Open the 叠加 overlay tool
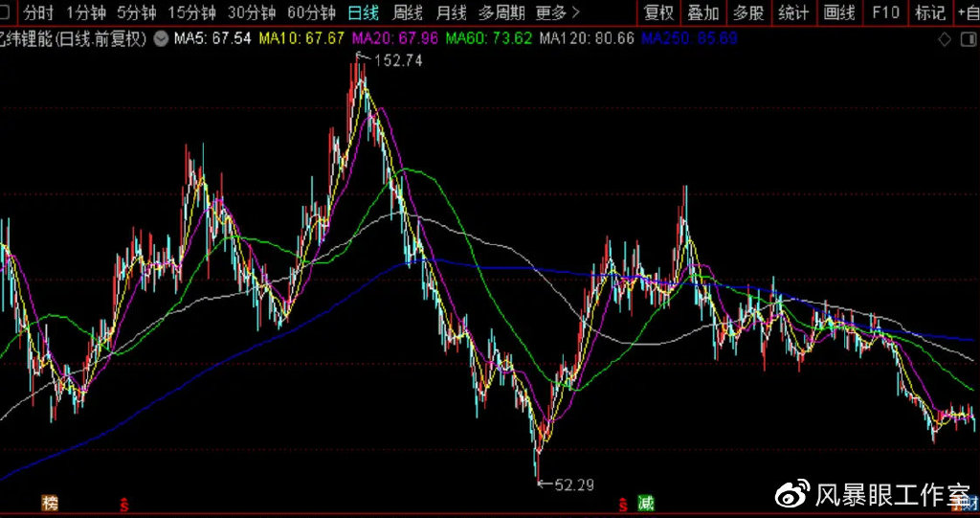Viewport: 980px width, 518px height. (x=703, y=11)
